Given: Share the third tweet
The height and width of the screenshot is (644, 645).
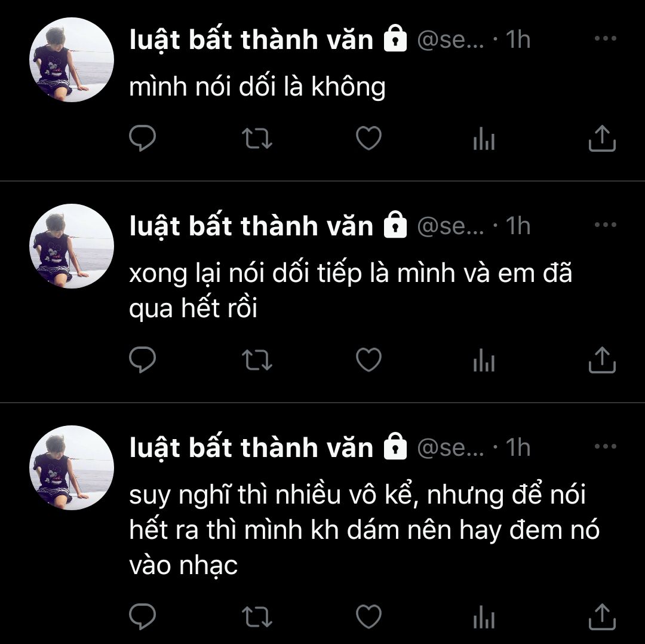Looking at the screenshot, I should [x=602, y=617].
